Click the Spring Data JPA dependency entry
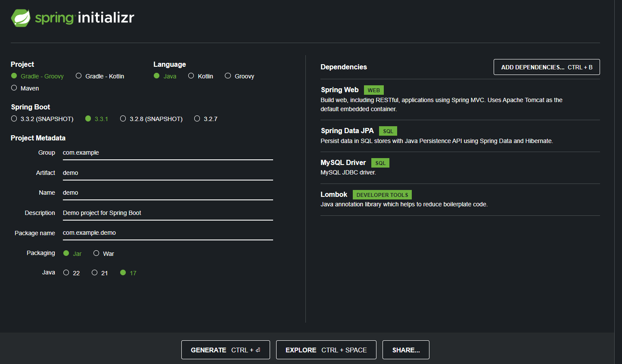Screen dimensions: 622x364 pos(460,136)
